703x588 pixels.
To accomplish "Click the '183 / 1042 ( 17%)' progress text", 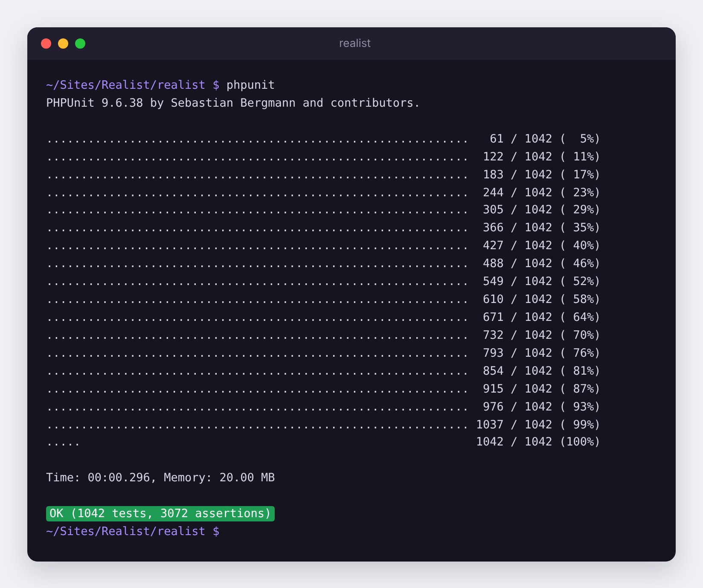I will tap(541, 175).
